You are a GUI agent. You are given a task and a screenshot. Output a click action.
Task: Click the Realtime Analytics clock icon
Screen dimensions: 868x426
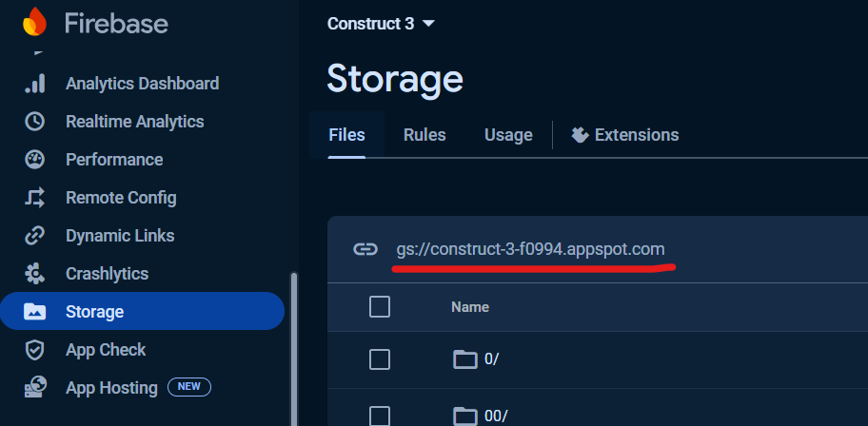[34, 122]
